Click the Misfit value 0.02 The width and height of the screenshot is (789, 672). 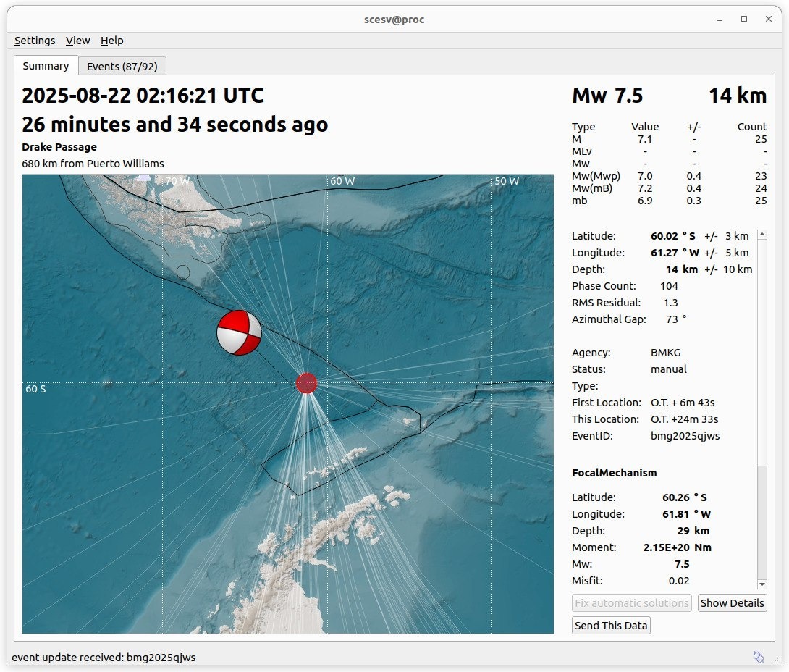click(x=679, y=581)
